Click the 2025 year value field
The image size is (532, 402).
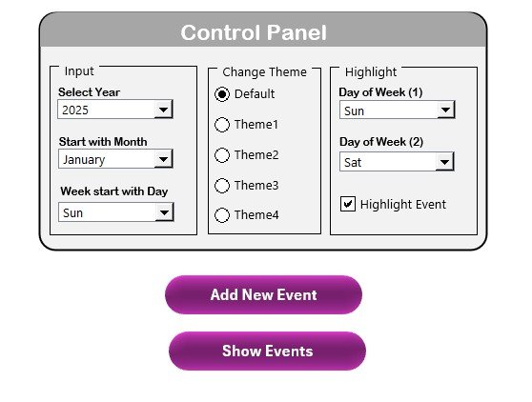point(106,110)
